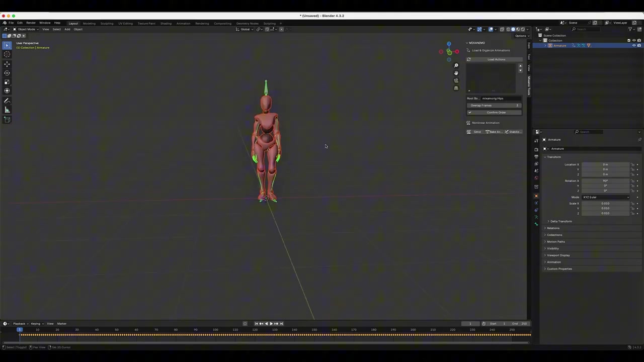644x362 pixels.
Task: Switch orthographic/perspective grid icon
Action: (x=456, y=88)
